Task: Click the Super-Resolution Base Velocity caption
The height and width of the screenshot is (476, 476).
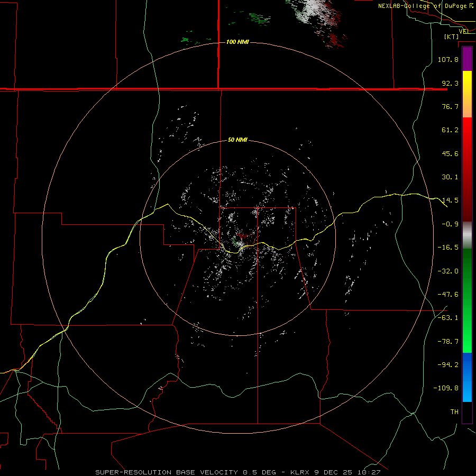Action: 237,472
